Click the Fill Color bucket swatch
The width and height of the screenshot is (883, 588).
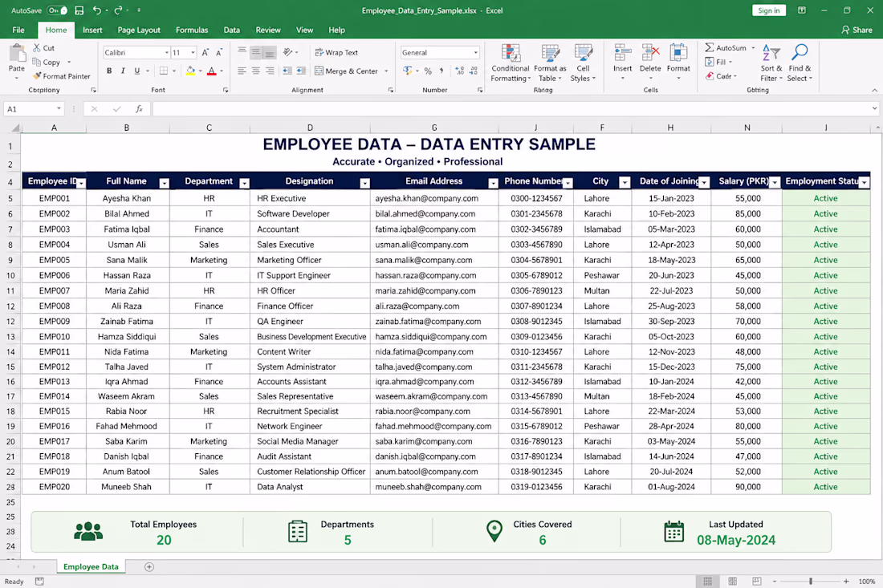tap(190, 71)
